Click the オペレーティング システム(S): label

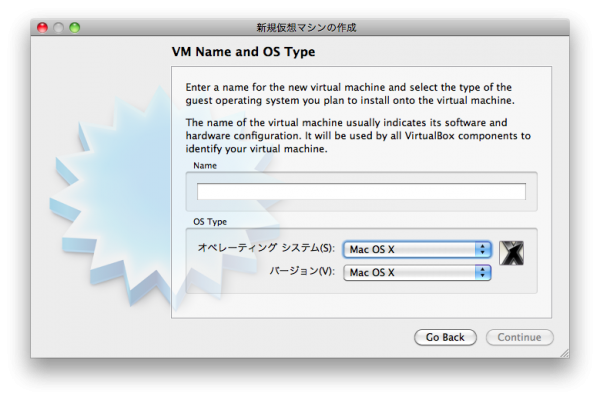pos(266,248)
